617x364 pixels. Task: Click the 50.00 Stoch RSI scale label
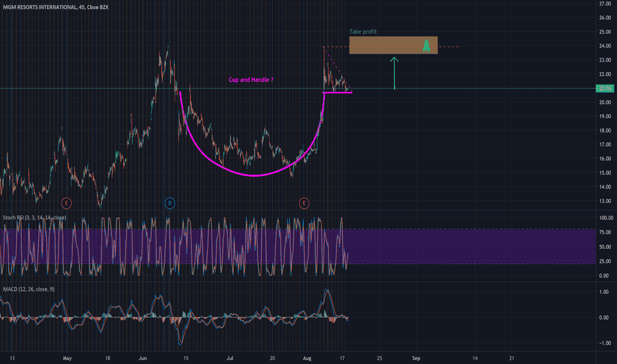[x=605, y=247]
